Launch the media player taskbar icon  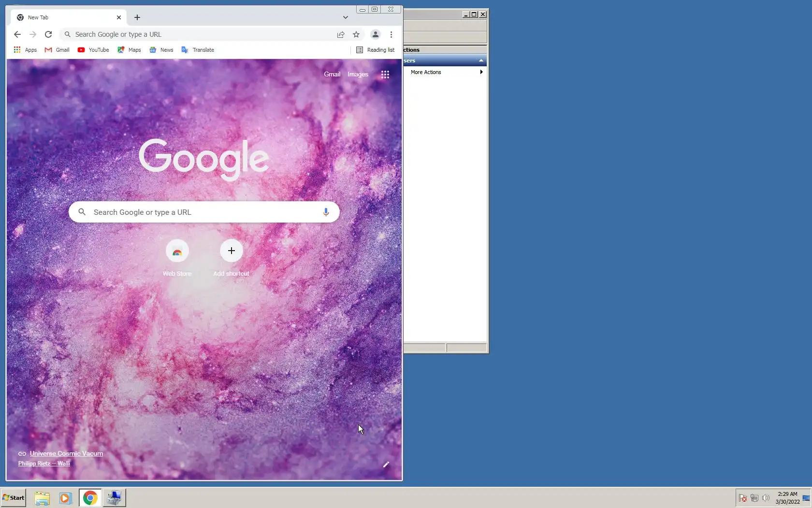[x=65, y=498]
